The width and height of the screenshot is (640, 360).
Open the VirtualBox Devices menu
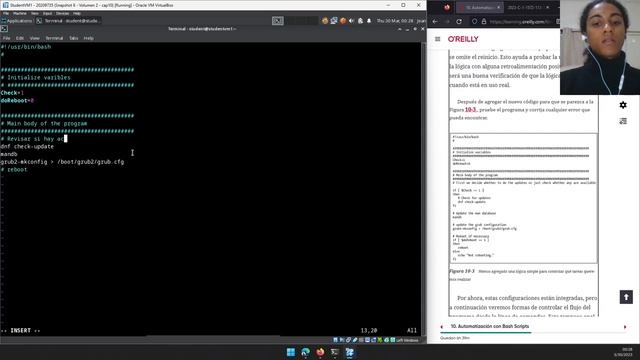pyautogui.click(x=62, y=13)
